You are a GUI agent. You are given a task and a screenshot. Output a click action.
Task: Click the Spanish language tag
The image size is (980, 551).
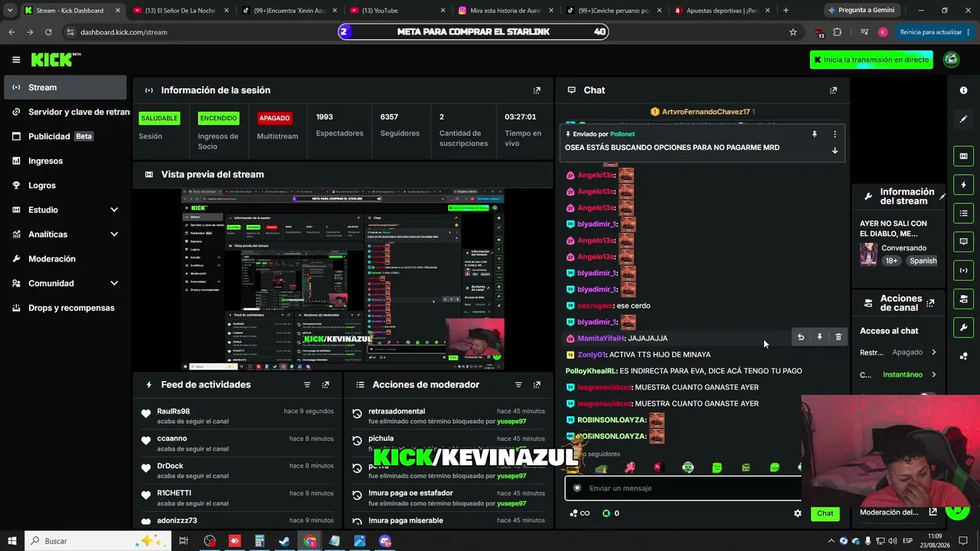(923, 261)
